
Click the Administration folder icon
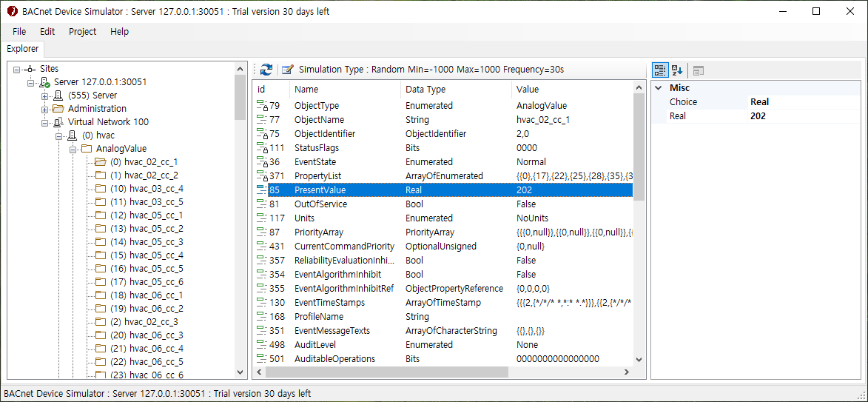tap(58, 109)
